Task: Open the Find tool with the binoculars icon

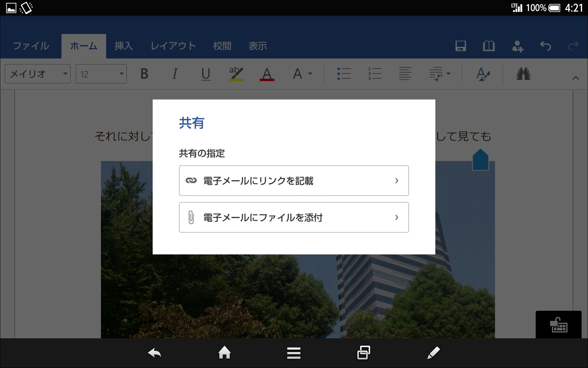Action: [524, 74]
